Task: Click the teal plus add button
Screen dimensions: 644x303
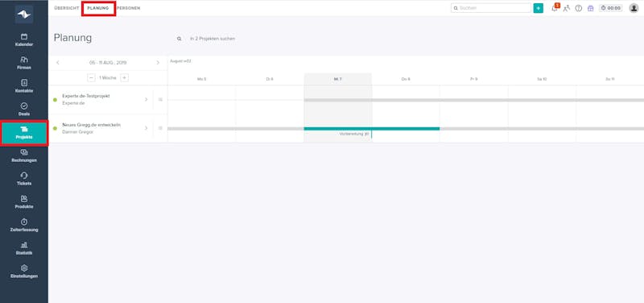Action: pyautogui.click(x=538, y=8)
